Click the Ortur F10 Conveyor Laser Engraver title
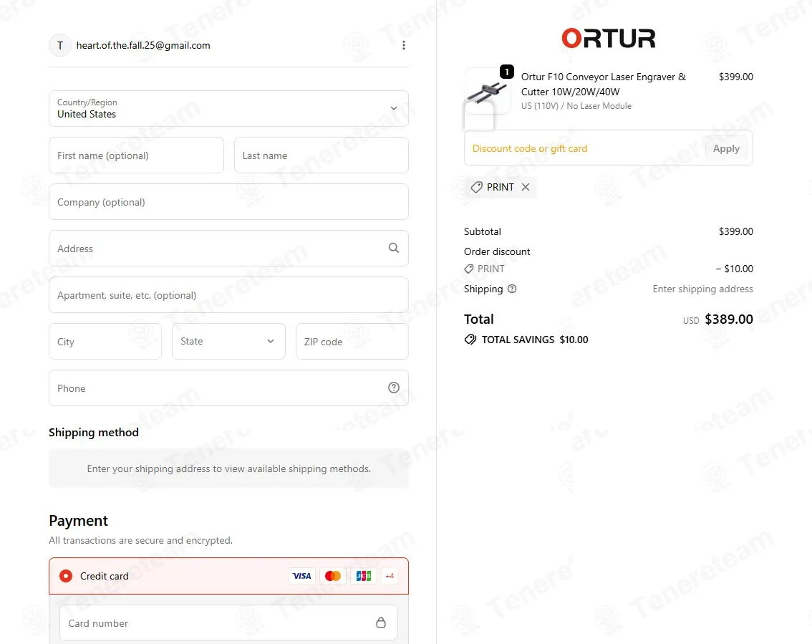The image size is (812, 644). [604, 84]
